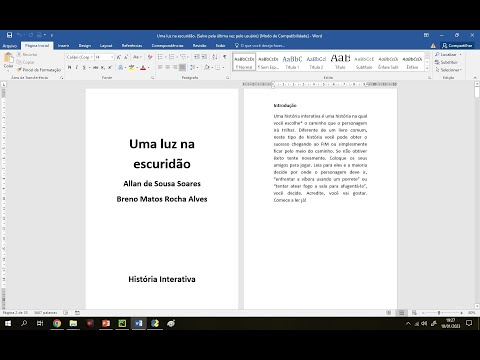480x360 pixels.
Task: Collapse the ribbon with the chevron
Action: 475,77
